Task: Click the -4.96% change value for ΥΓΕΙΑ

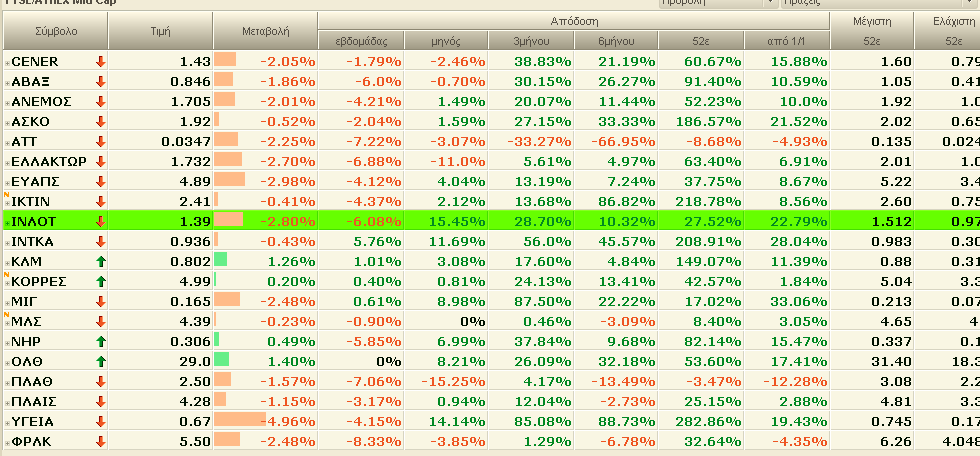Action: [x=288, y=421]
